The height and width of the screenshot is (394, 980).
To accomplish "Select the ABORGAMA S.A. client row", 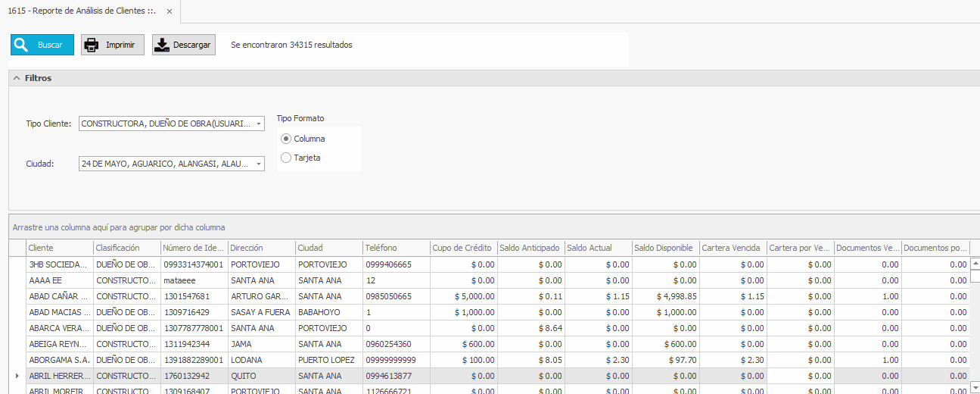I will click(x=58, y=360).
